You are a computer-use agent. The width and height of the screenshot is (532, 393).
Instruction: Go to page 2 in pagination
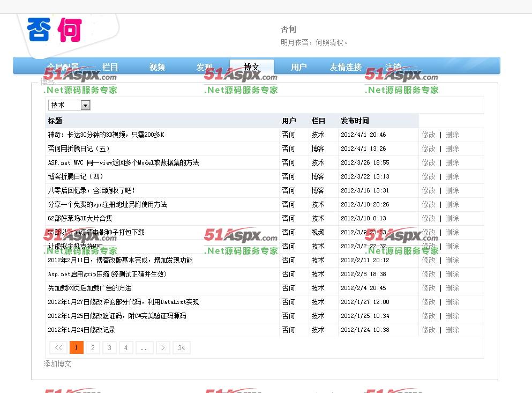93,348
